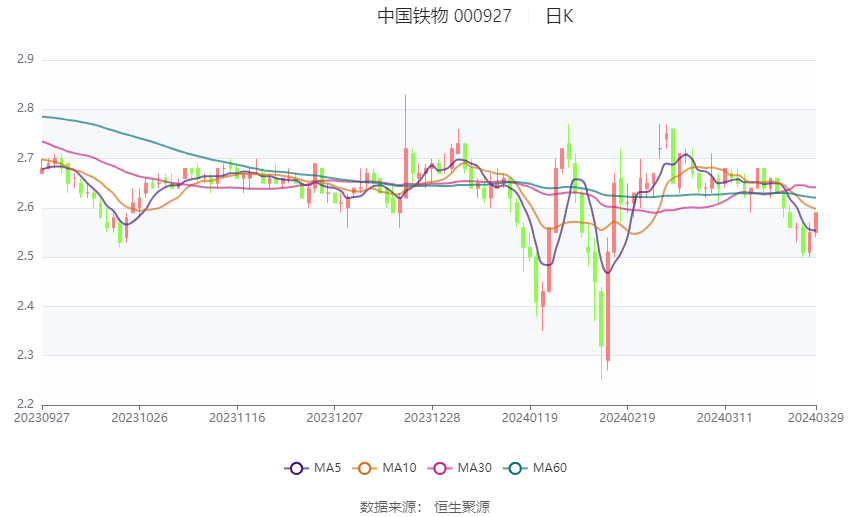The height and width of the screenshot is (517, 850).
Task: Click the chart title 中国铁物 000927
Action: coord(444,16)
